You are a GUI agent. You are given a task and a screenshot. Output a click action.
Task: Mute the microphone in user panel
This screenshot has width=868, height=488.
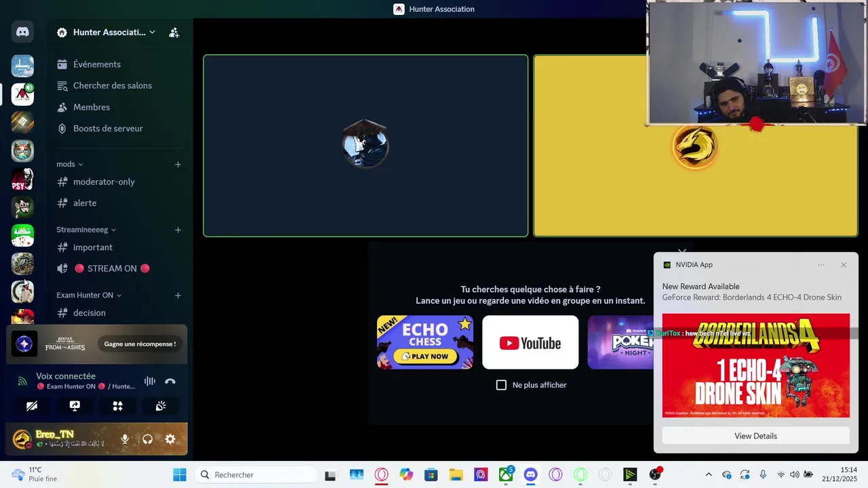click(x=125, y=439)
